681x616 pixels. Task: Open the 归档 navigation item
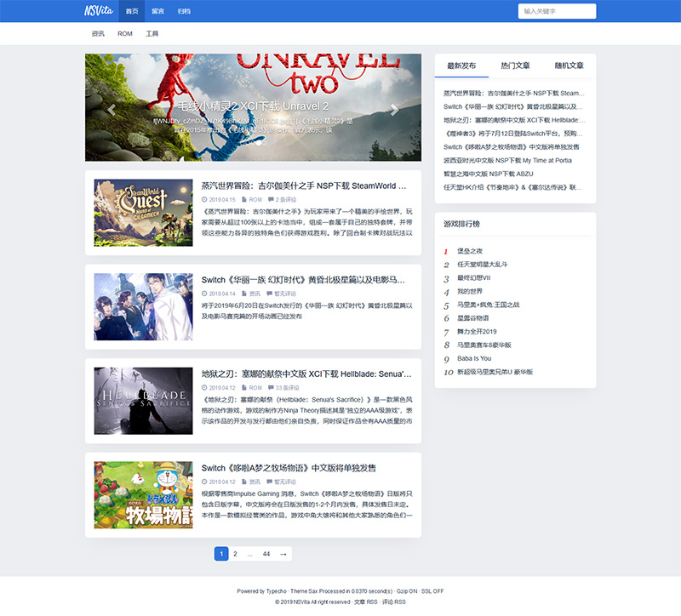pos(185,11)
